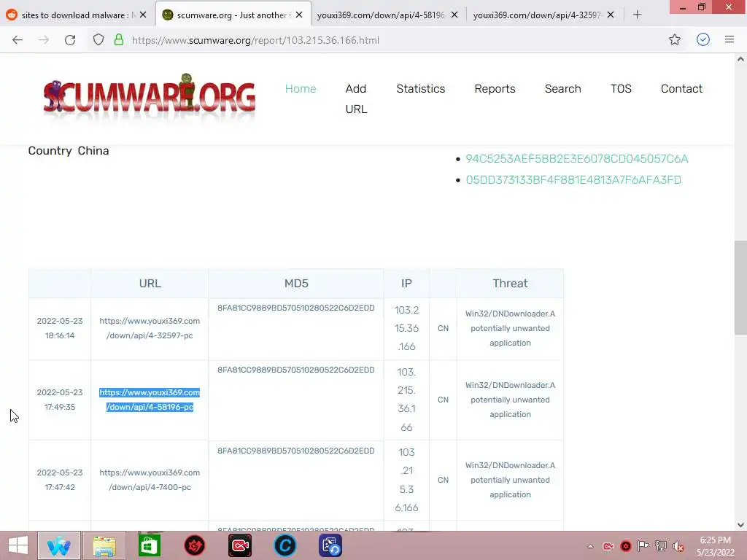Switch to the youxi369 4-58196 tab
This screenshot has width=747, height=560.
(x=381, y=15)
